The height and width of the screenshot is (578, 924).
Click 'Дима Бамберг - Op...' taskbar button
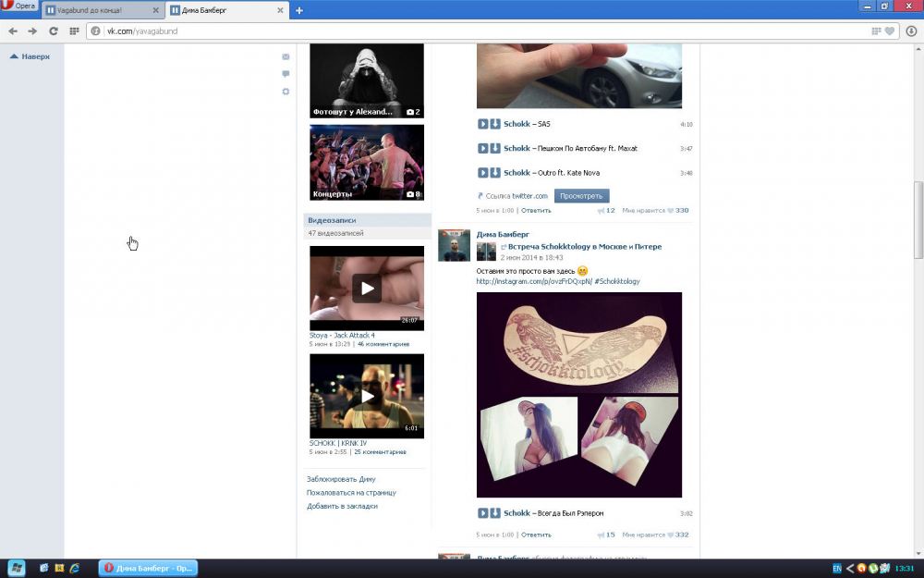click(148, 569)
